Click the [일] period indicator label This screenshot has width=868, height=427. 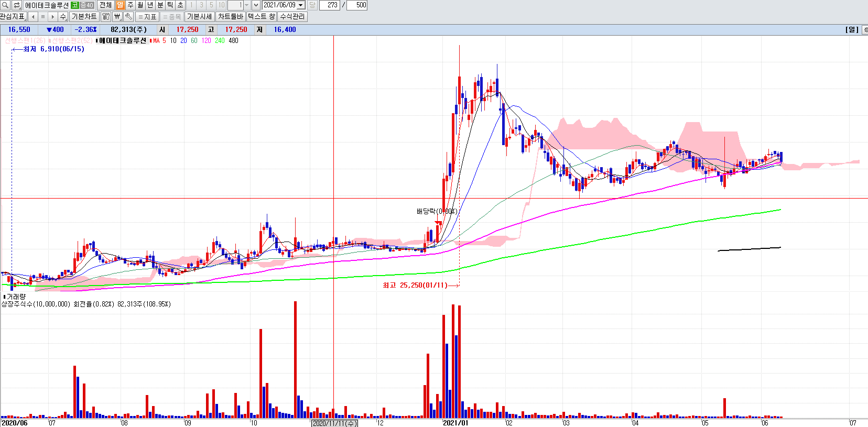pyautogui.click(x=852, y=30)
